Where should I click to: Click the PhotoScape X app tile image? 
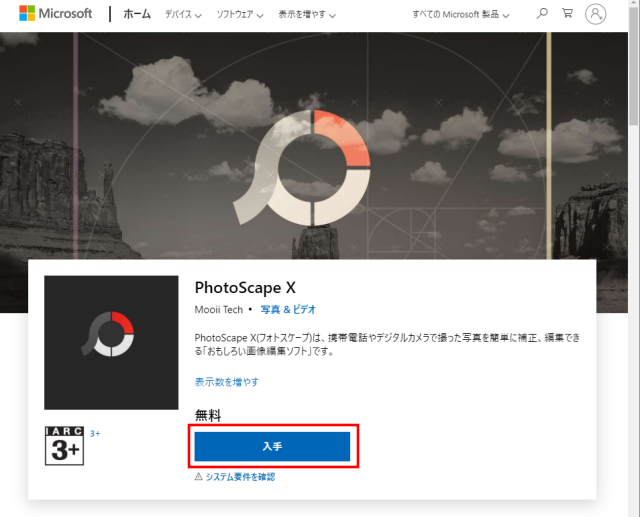point(111,342)
